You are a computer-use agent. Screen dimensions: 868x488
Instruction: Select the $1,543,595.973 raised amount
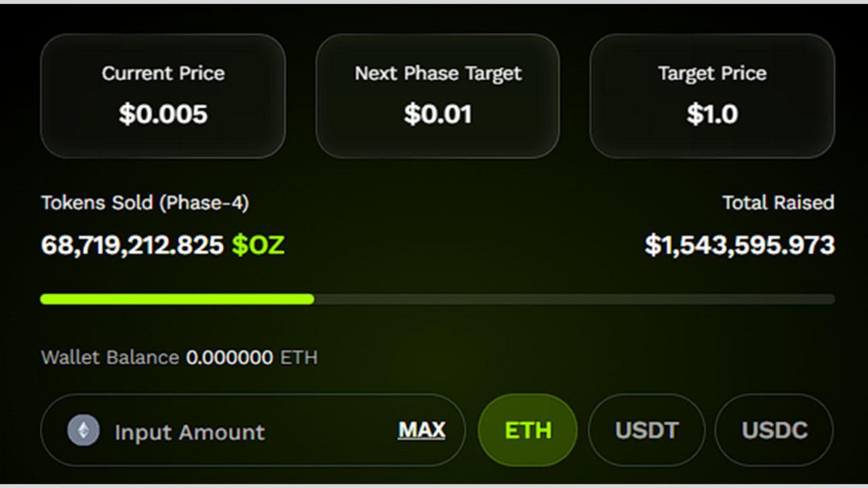pos(739,245)
